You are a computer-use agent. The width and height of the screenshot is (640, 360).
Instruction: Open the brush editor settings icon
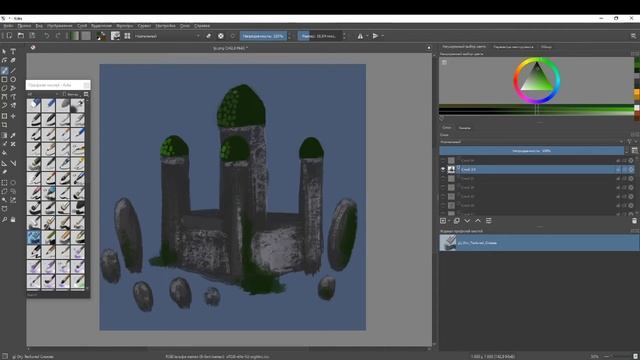click(116, 36)
